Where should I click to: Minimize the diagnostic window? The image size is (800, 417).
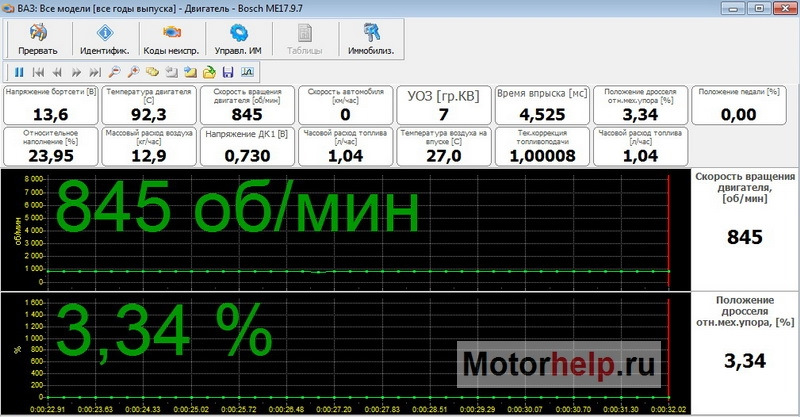tap(733, 8)
